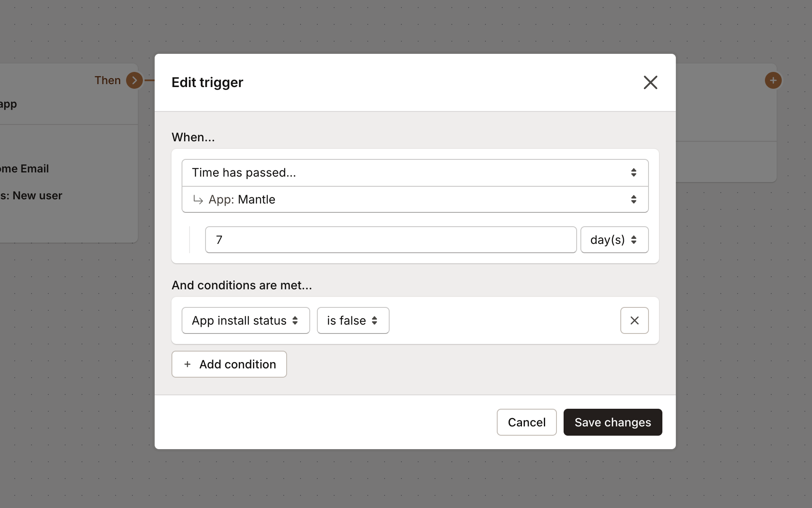
Task: Close the Edit trigger dialog
Action: click(650, 82)
